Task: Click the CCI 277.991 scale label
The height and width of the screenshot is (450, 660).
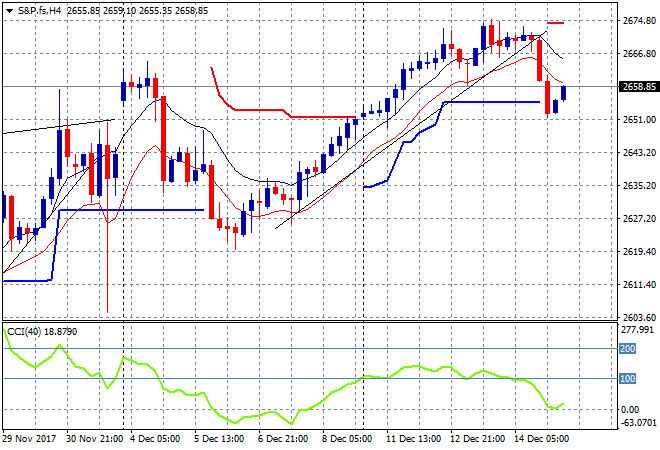Action: (637, 330)
